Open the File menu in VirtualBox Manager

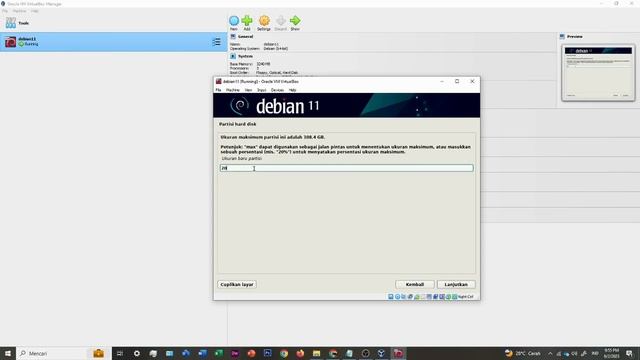pyautogui.click(x=4, y=11)
